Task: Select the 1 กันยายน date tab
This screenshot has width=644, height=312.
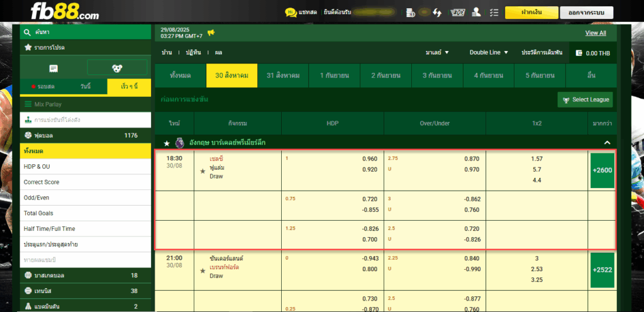Action: point(335,75)
